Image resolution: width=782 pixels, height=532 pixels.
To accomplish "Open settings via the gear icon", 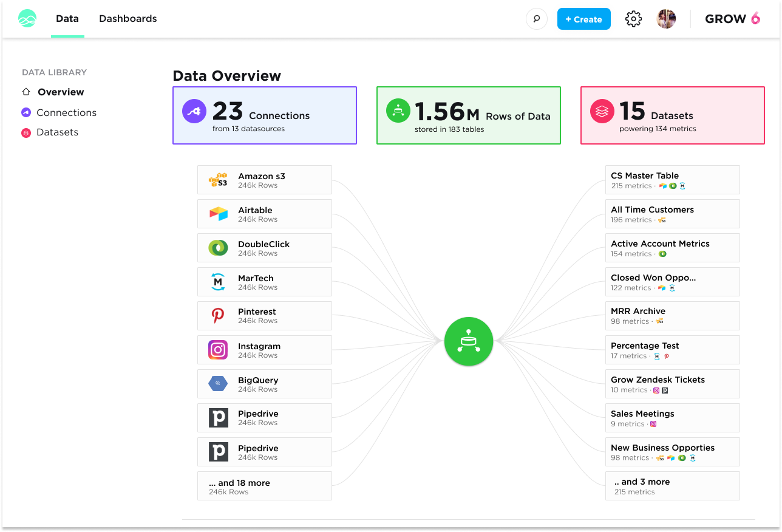I will tap(633, 19).
